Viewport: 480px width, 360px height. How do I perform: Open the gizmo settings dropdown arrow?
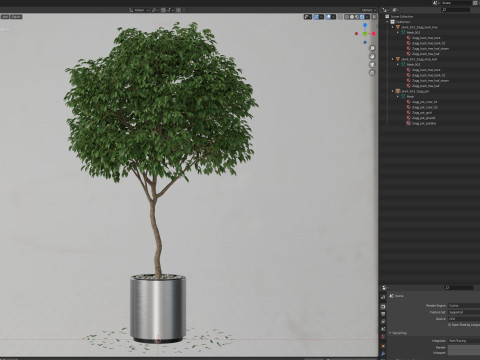click(321, 17)
